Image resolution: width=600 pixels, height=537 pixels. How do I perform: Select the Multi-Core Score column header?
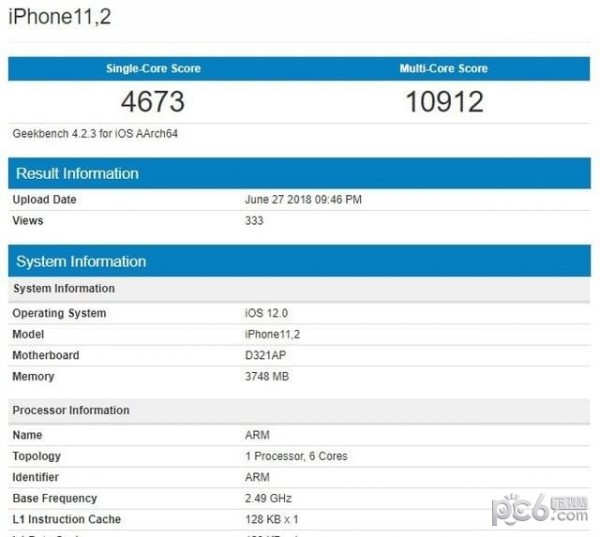(443, 69)
